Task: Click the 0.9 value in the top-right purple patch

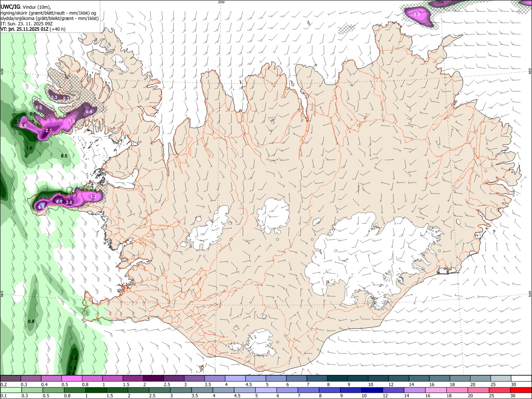Action: [x=417, y=14]
